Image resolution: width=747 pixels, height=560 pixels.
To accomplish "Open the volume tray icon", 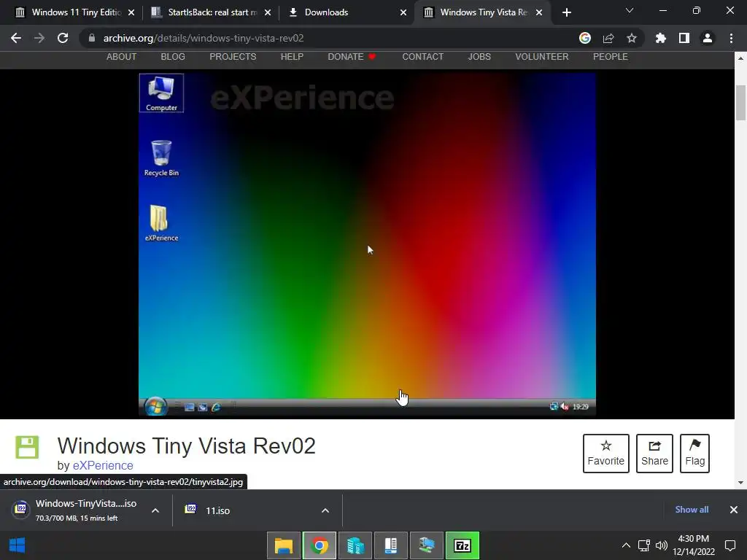I will click(x=661, y=545).
